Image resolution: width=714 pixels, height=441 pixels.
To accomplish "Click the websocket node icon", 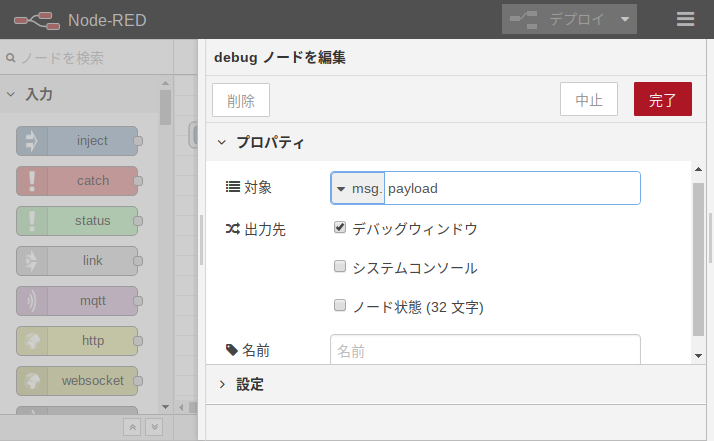I will [x=31, y=381].
